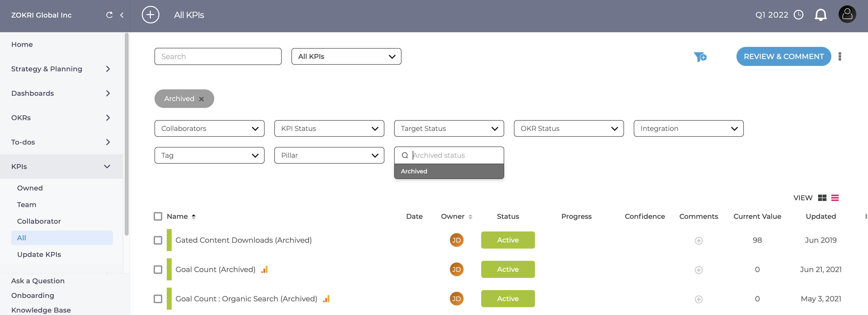
Task: Click JD owner avatar for Goal Count (Archived)
Action: pos(456,269)
